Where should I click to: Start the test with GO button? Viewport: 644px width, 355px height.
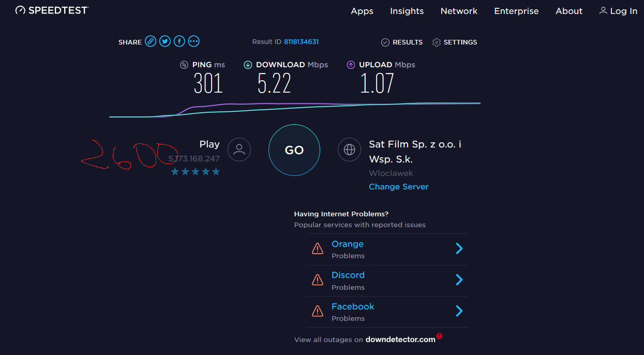pyautogui.click(x=294, y=150)
